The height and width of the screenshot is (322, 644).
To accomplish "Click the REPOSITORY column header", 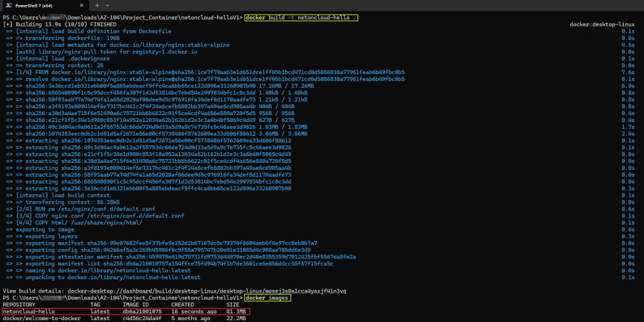I will [x=19, y=304].
